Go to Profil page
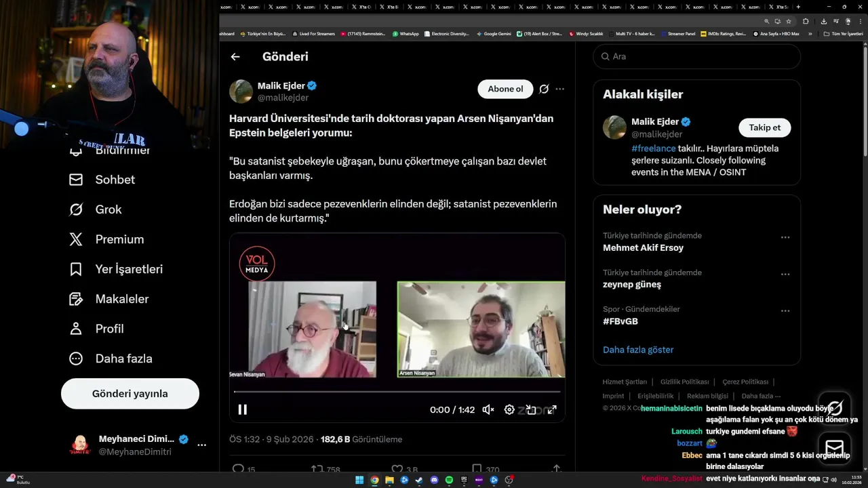The image size is (868, 488). pos(96,329)
